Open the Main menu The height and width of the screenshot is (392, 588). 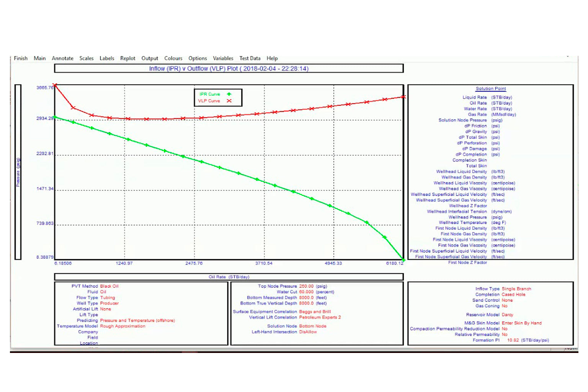pyautogui.click(x=39, y=58)
